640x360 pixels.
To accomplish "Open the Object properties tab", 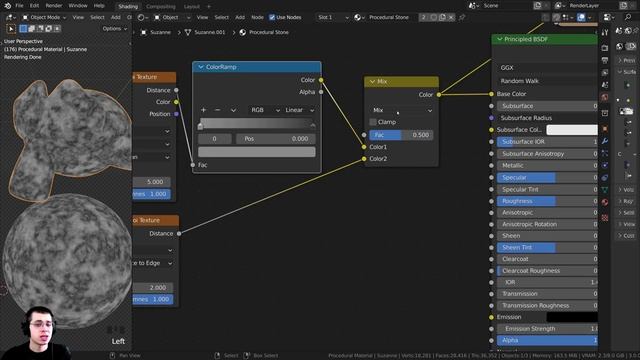I will tap(605, 129).
